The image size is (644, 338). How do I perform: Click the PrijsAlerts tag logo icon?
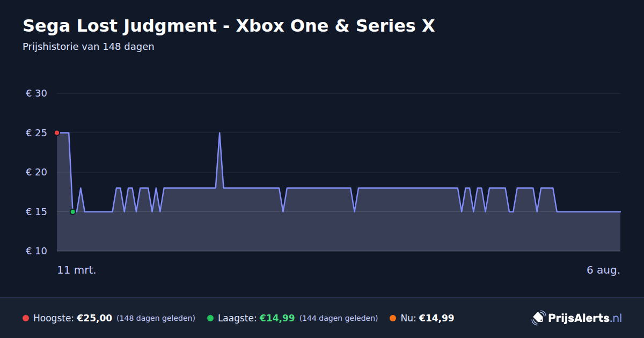point(538,318)
